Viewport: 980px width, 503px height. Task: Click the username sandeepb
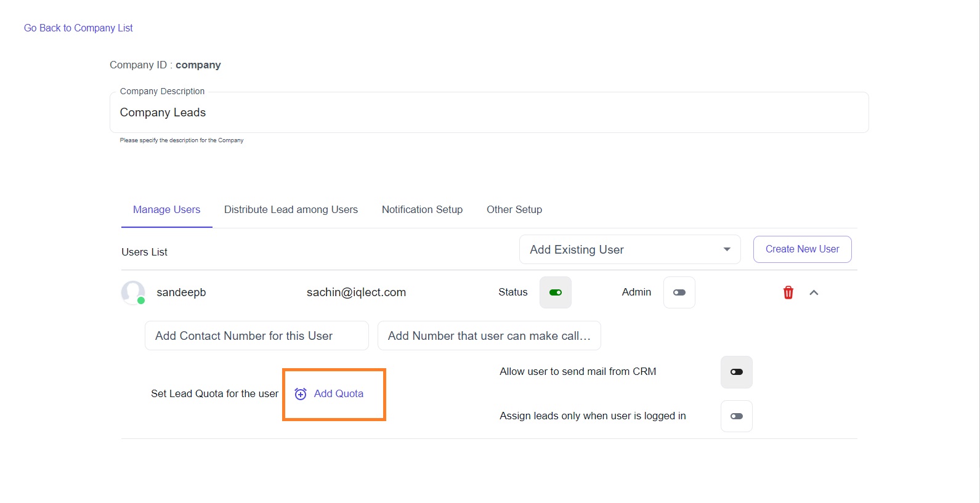[181, 292]
